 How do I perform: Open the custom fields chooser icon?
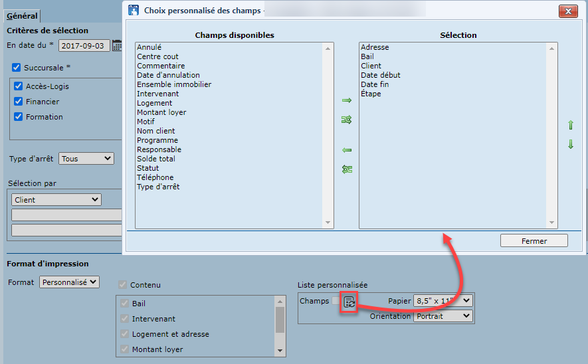point(349,302)
